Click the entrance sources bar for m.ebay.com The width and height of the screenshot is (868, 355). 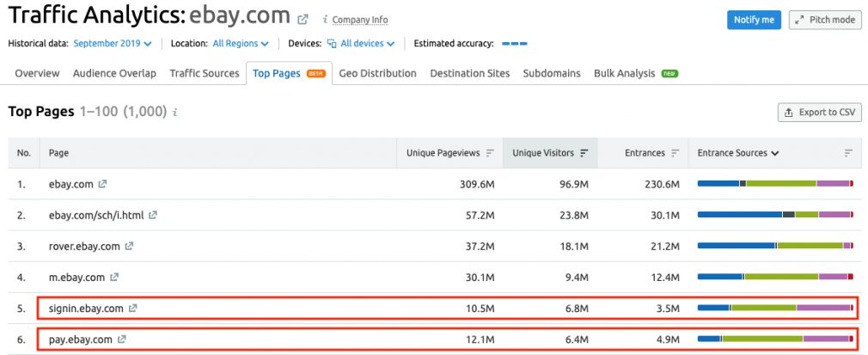[775, 277]
